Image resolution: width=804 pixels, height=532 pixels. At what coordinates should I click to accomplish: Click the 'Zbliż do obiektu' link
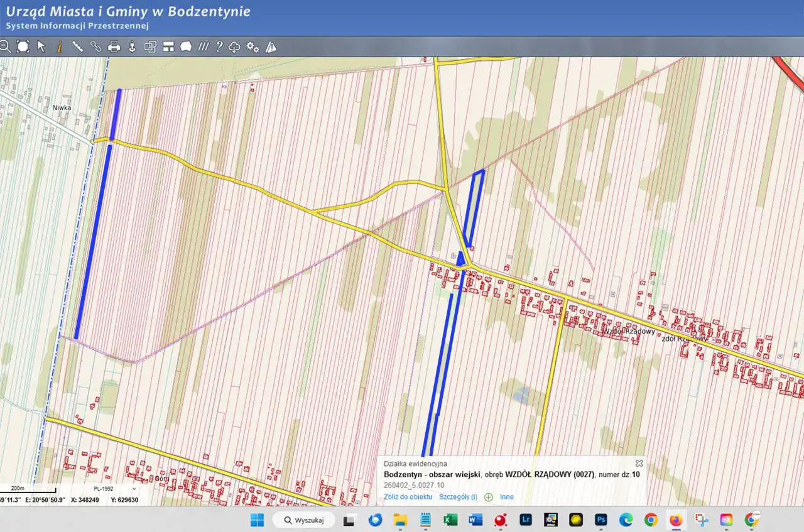(x=408, y=497)
